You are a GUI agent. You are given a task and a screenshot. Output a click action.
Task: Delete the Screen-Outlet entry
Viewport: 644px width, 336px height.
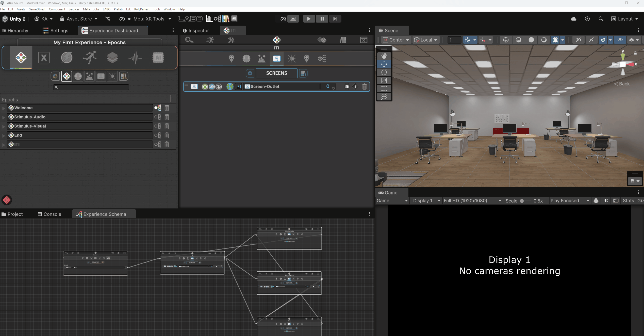[x=365, y=86]
